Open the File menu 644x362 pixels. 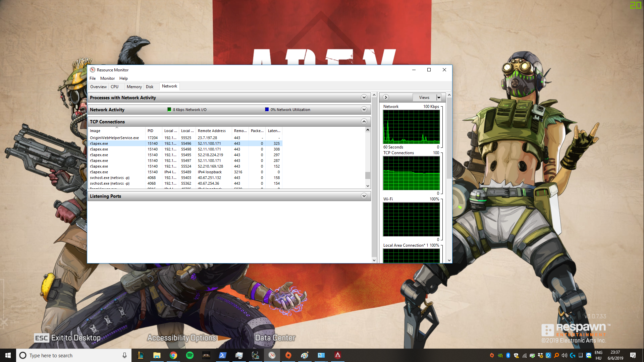tap(93, 78)
